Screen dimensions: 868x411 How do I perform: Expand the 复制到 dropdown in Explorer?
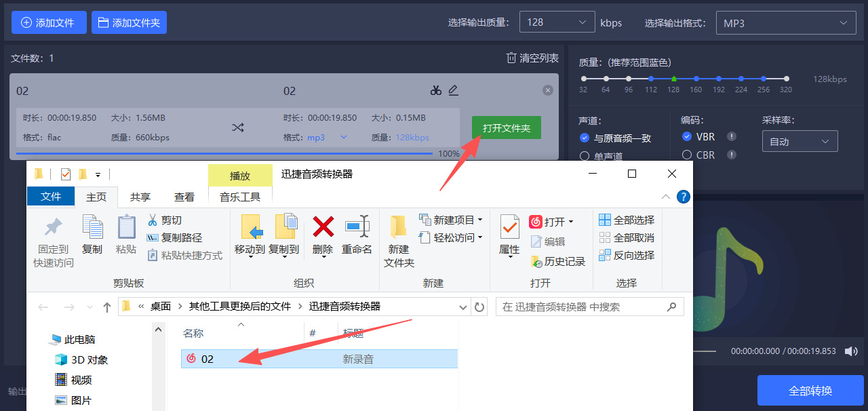point(283,257)
